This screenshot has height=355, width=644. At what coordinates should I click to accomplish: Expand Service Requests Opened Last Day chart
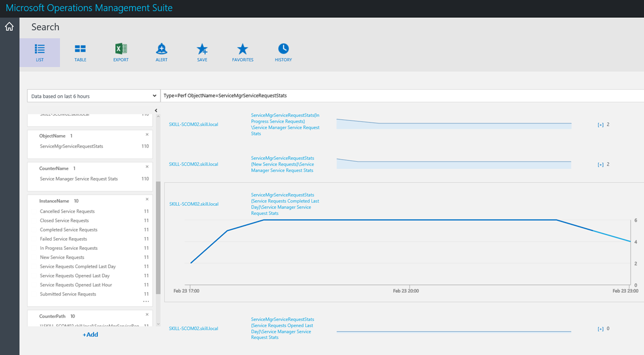click(601, 329)
